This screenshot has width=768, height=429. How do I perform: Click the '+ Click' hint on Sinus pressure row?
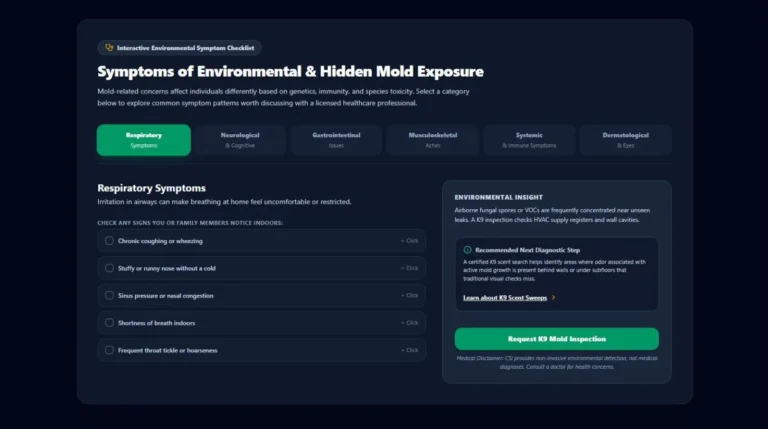[x=409, y=295]
